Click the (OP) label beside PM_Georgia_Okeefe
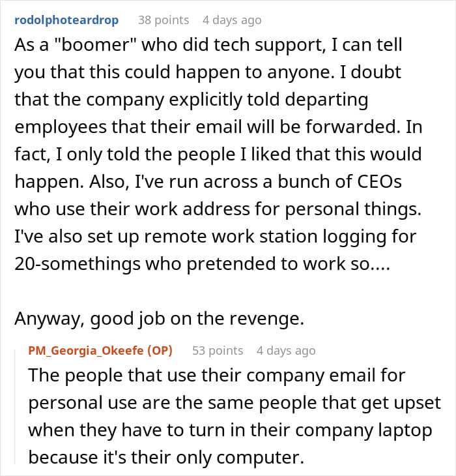 coord(159,350)
